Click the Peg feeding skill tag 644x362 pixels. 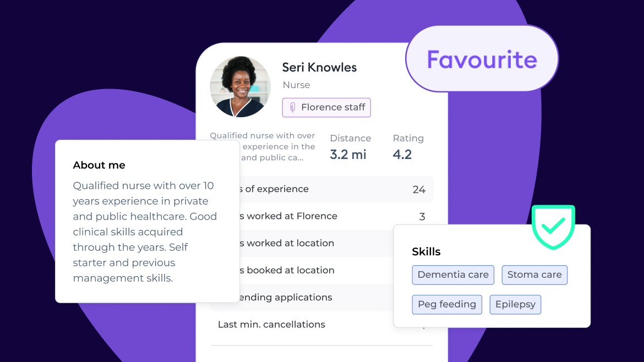click(447, 304)
